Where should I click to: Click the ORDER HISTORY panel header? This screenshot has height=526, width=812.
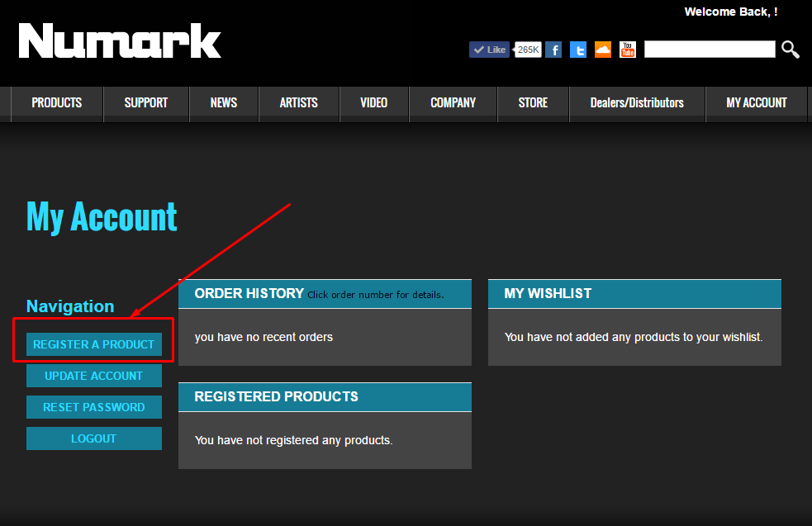pyautogui.click(x=325, y=293)
